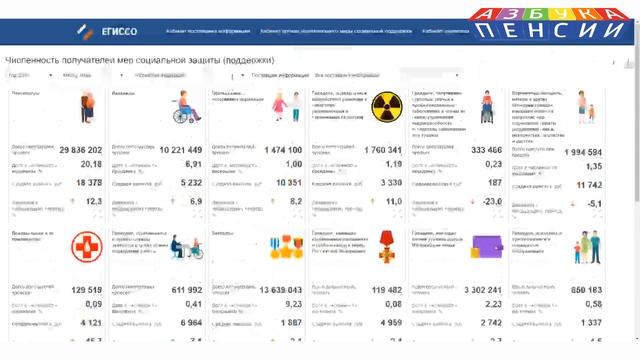Click the green up arrow beside 12,3

[x=73, y=201]
